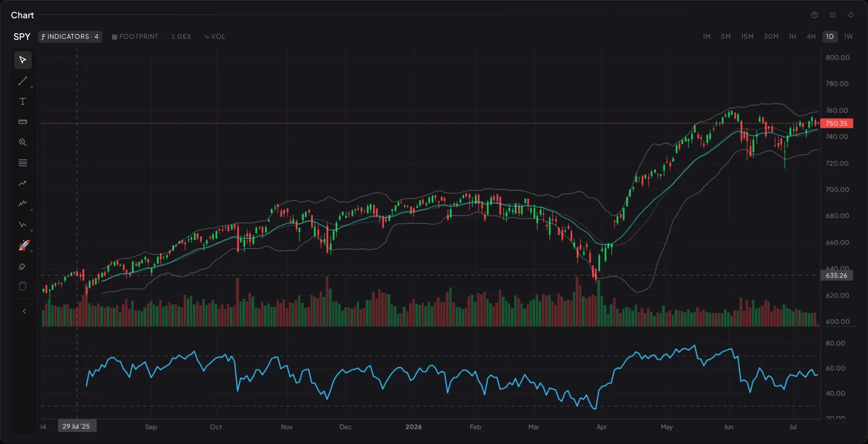Toggle the Footprint view
The height and width of the screenshot is (444, 868).
[x=135, y=36]
